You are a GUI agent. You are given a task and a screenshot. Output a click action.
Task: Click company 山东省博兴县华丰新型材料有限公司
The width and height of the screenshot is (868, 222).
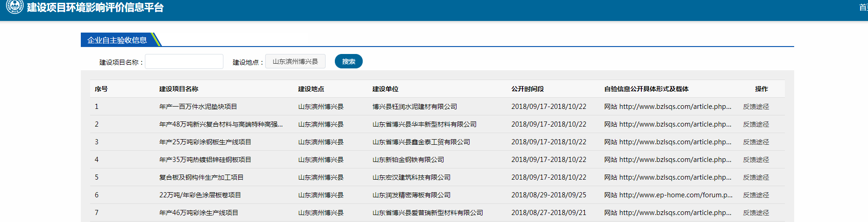pos(424,124)
